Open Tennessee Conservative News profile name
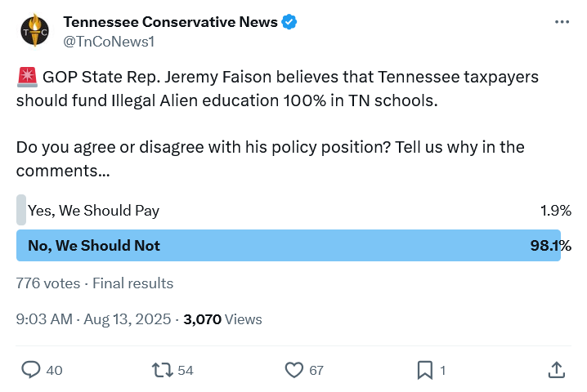Screen dimensions: 587x392 (170, 22)
